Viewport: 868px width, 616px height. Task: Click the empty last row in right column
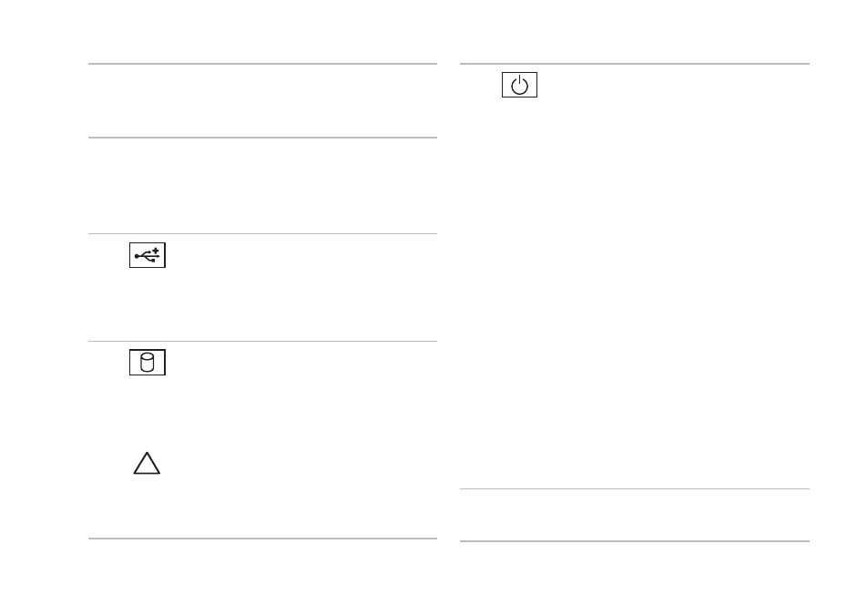point(635,515)
